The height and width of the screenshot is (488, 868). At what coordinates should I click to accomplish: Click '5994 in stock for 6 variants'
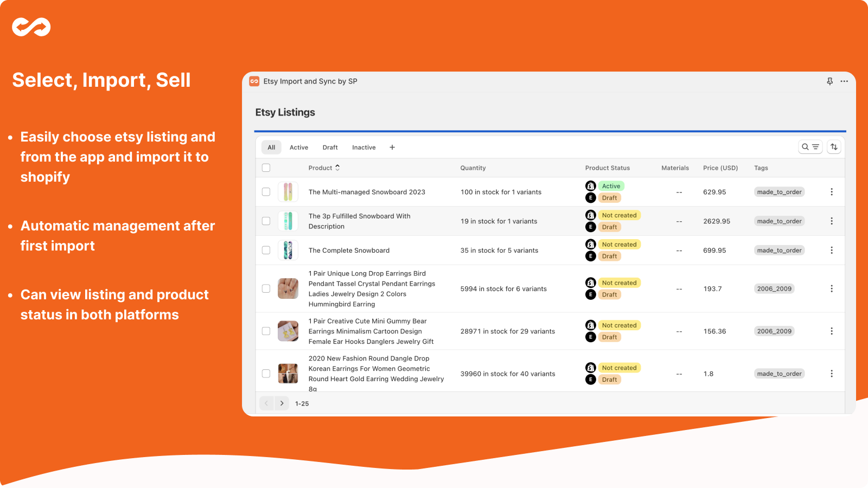(503, 289)
